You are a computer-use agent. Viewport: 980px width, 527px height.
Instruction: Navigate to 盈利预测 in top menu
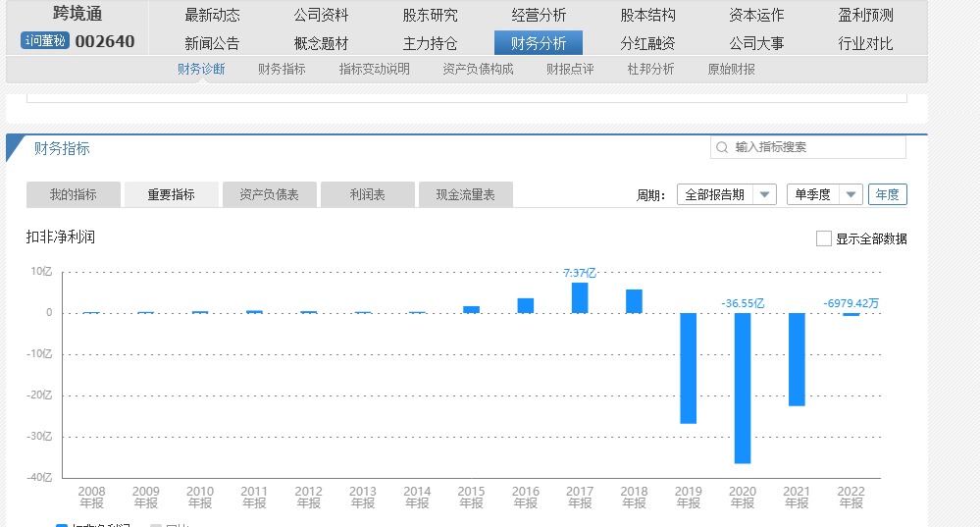tap(865, 15)
